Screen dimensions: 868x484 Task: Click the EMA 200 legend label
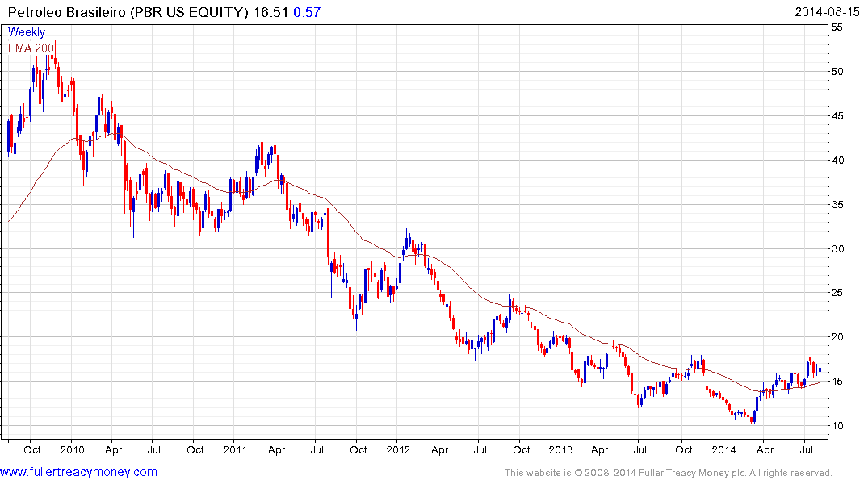[x=31, y=48]
